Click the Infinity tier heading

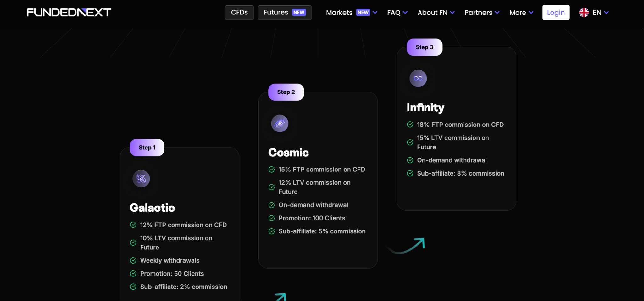425,108
